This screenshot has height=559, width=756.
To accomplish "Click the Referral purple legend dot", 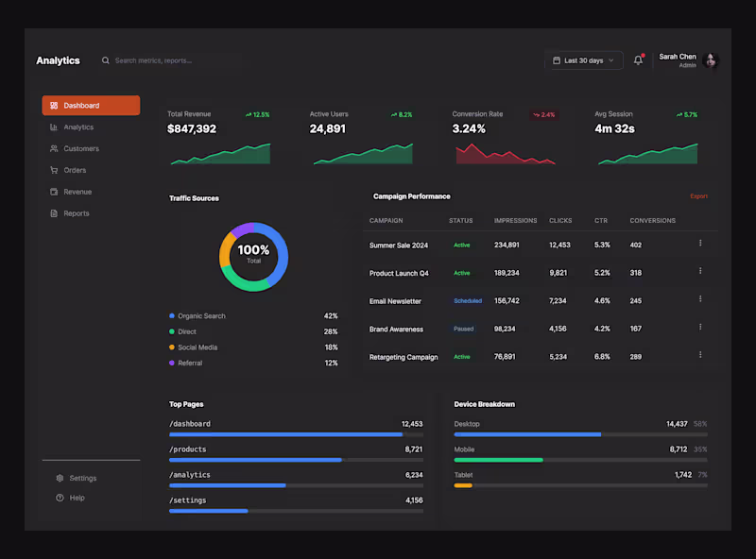I will (x=172, y=363).
